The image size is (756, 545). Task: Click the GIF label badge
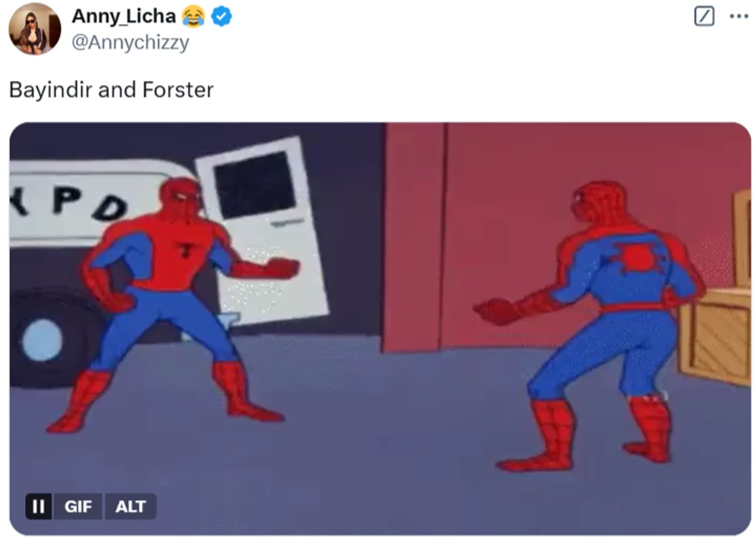(78, 506)
